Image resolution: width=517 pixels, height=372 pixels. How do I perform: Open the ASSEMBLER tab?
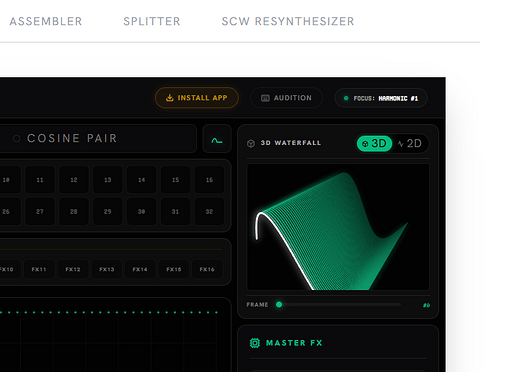coord(46,21)
